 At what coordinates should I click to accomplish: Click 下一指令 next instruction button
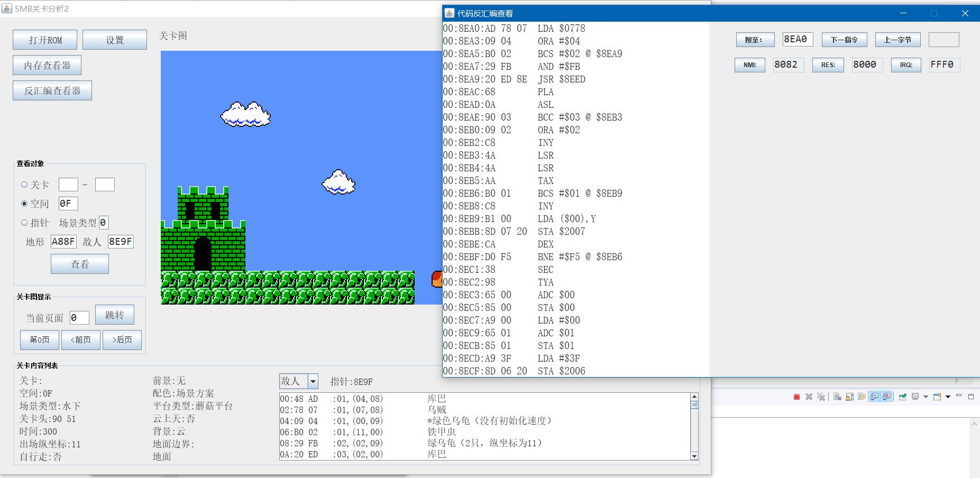(844, 40)
